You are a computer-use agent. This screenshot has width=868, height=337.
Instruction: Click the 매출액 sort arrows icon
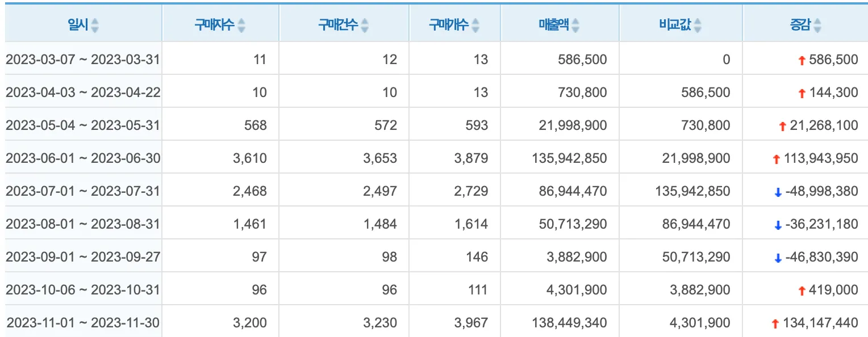pyautogui.click(x=575, y=26)
